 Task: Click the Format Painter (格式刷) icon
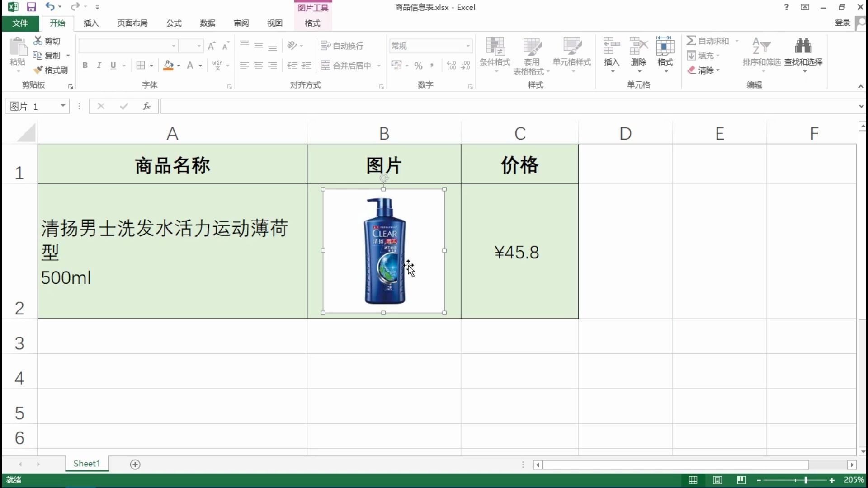(x=39, y=70)
